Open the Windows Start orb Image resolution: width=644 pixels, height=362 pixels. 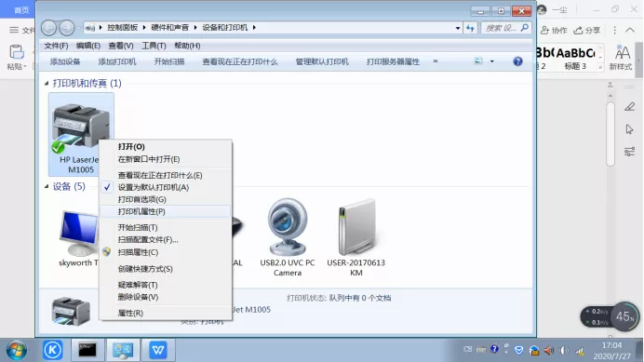click(x=17, y=350)
